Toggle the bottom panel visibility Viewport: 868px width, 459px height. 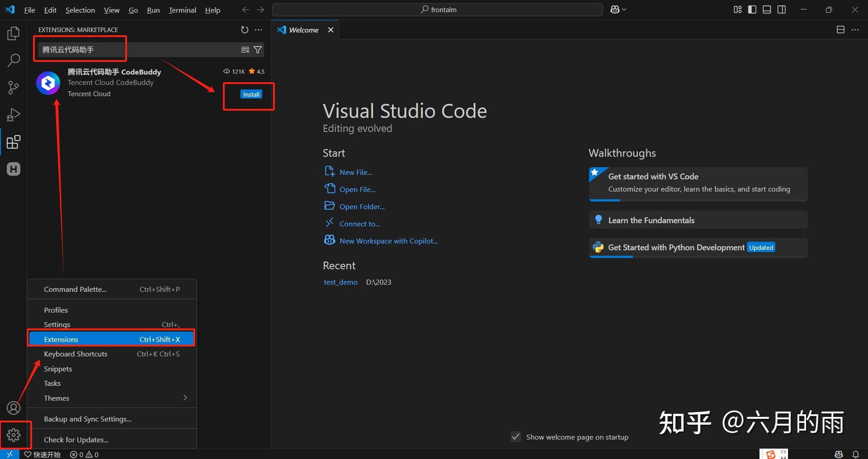(x=766, y=9)
